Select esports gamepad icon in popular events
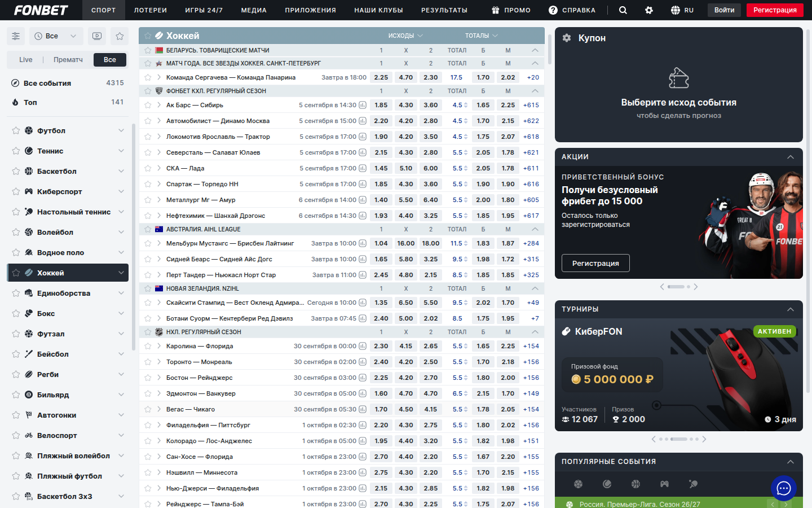This screenshot has height=508, width=812. click(664, 484)
